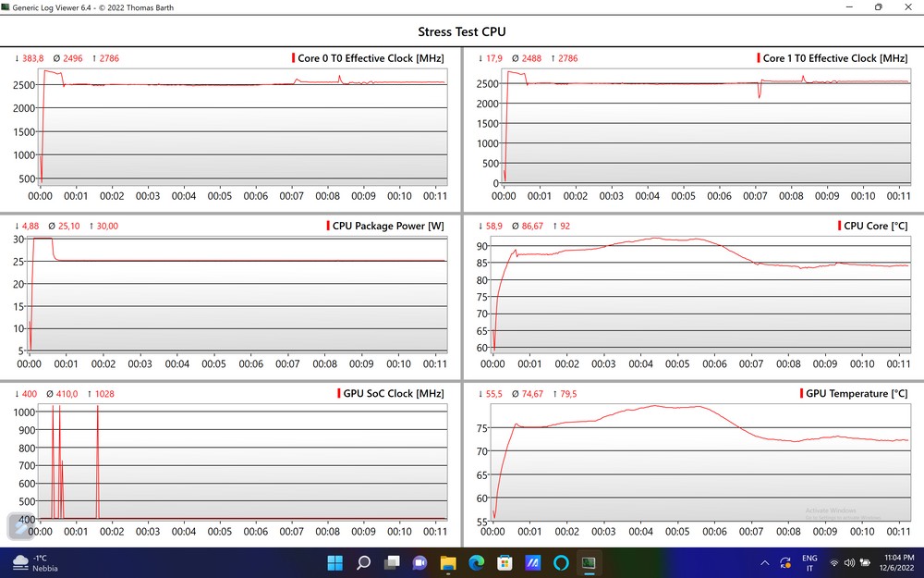Open the Wi-Fi network tray icon
The height and width of the screenshot is (578, 924).
[833, 563]
